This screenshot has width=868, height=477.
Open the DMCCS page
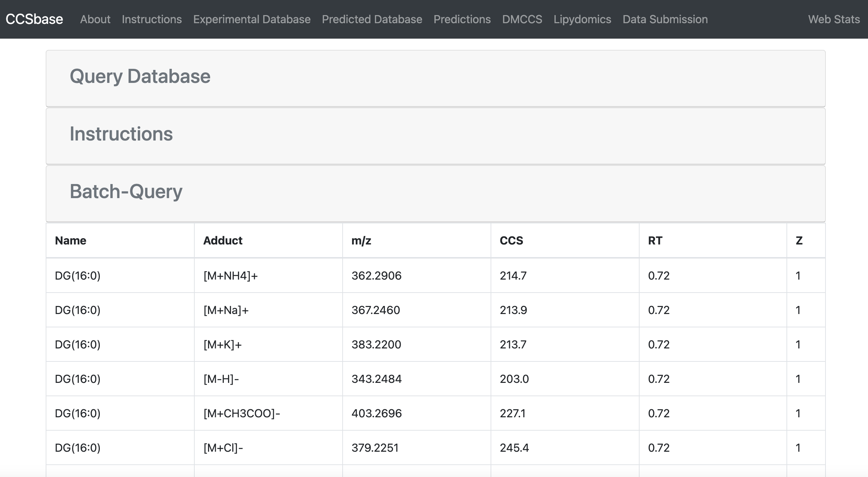522,19
